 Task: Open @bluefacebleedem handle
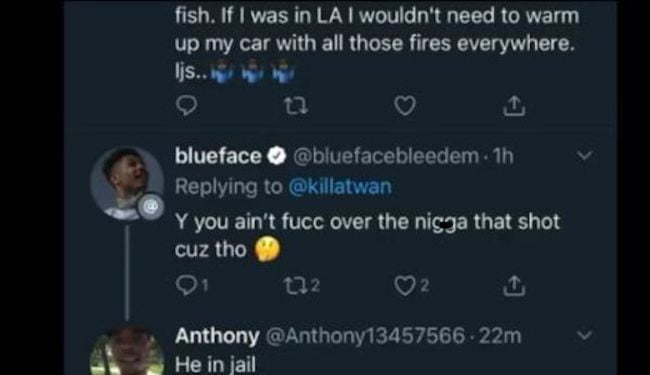pos(386,156)
